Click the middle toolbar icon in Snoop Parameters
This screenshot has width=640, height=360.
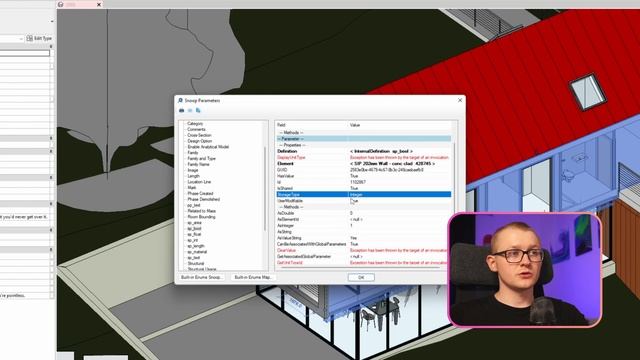[190, 111]
